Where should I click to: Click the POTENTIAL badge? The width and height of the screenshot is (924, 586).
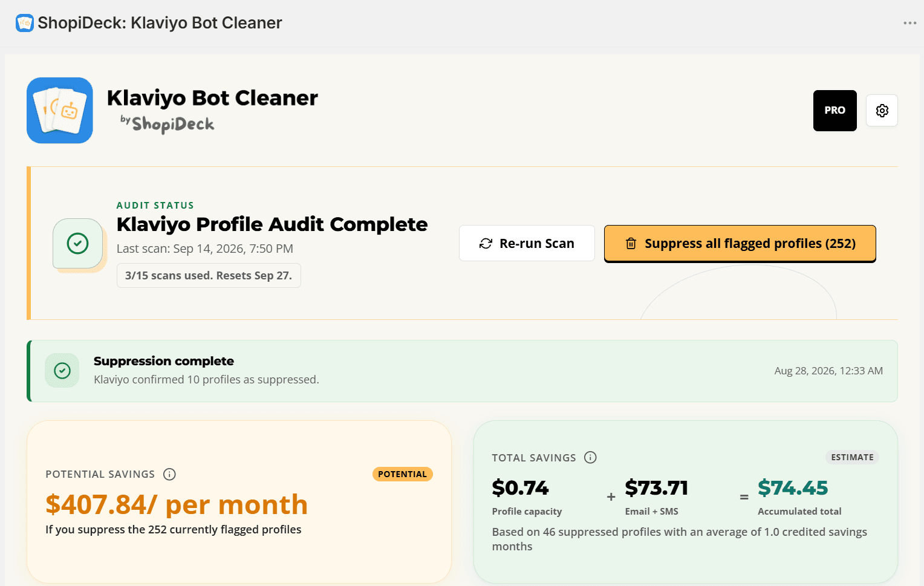click(x=402, y=474)
